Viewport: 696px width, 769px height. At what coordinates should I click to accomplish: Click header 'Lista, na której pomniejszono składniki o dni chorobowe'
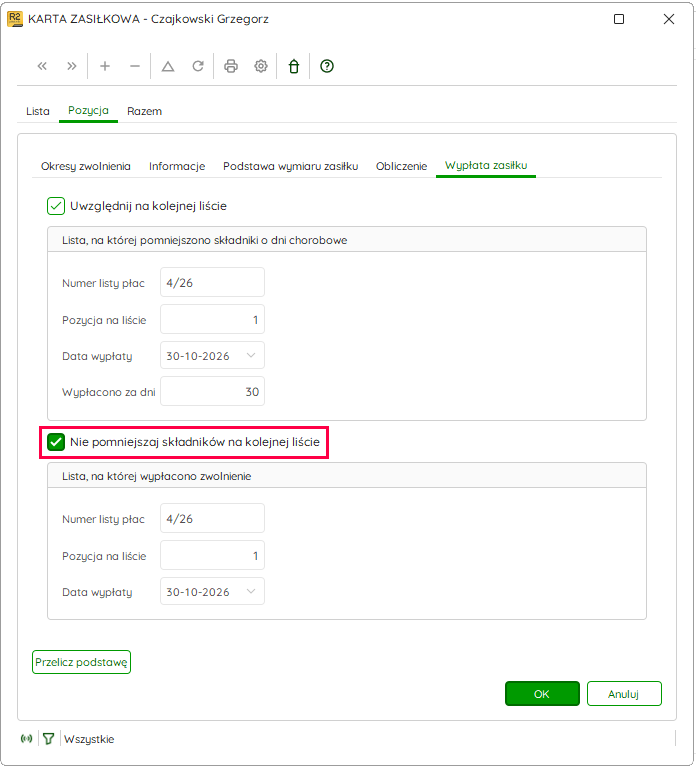pyautogui.click(x=205, y=240)
